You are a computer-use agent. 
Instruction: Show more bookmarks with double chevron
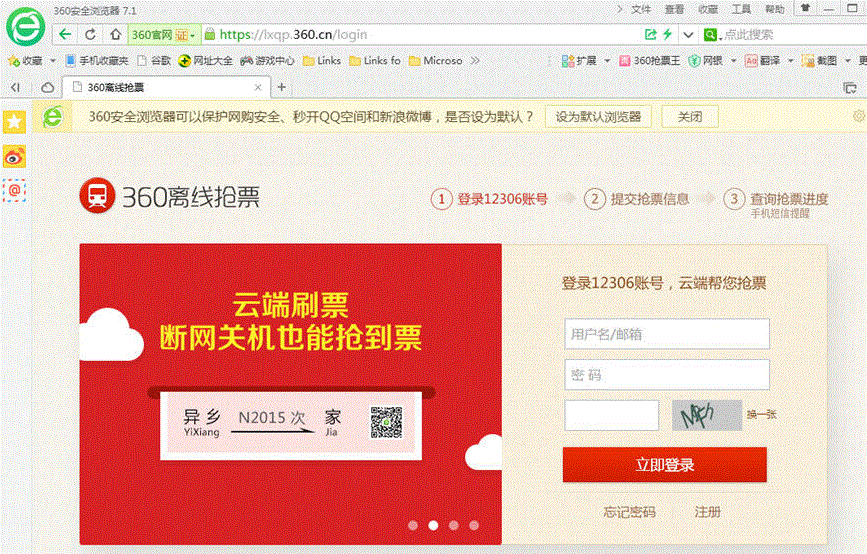point(475,60)
